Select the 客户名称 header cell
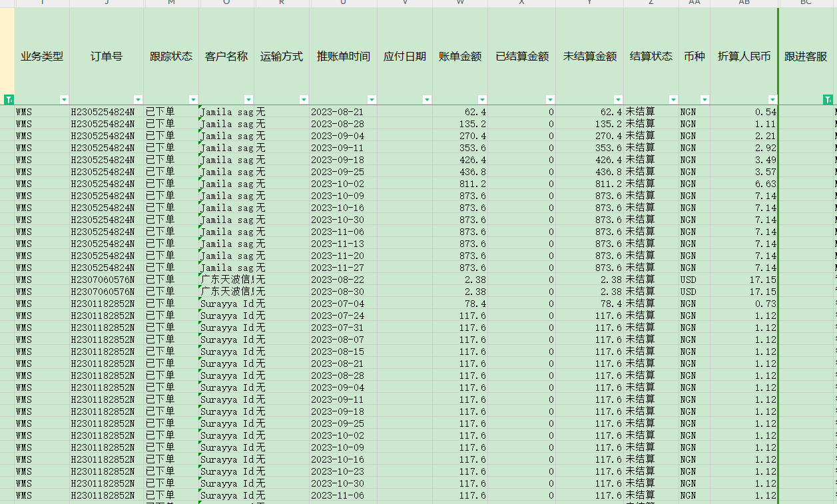The height and width of the screenshot is (504, 837). point(226,57)
